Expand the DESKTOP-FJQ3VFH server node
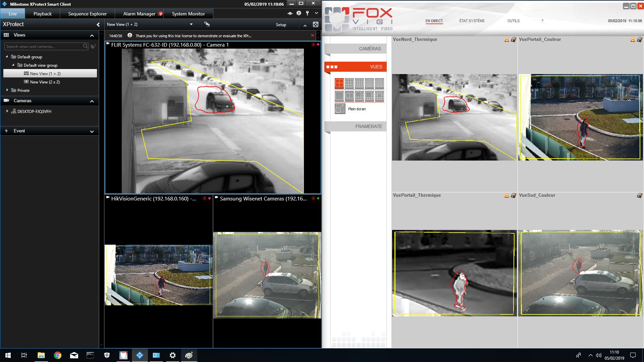 pos(7,111)
